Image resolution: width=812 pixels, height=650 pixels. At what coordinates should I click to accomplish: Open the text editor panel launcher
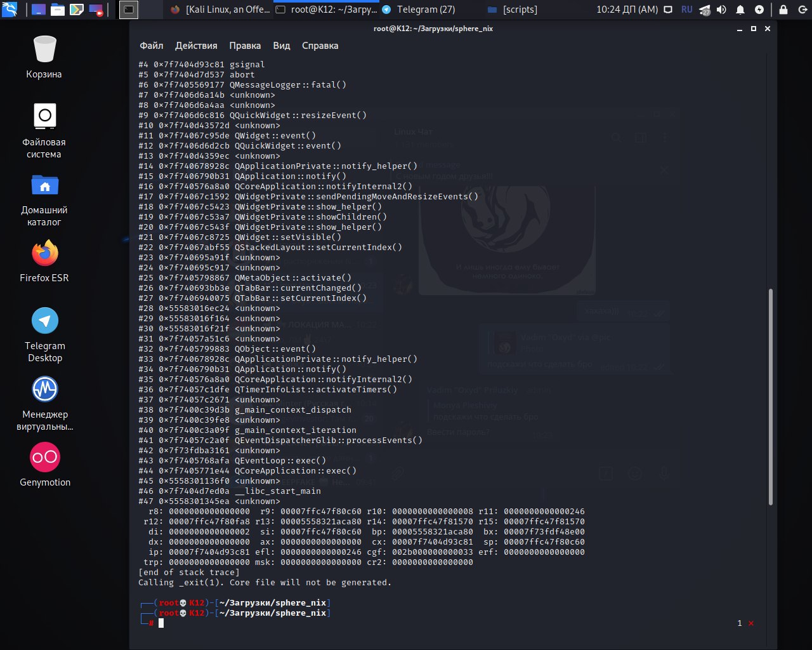point(76,10)
